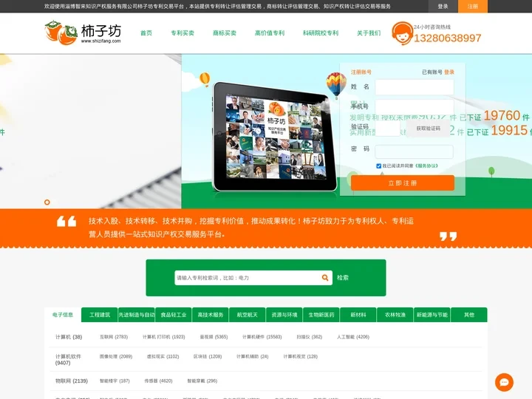The image size is (532, 399).
Task: Open the 物联网 (2139) category
Action: click(x=72, y=381)
